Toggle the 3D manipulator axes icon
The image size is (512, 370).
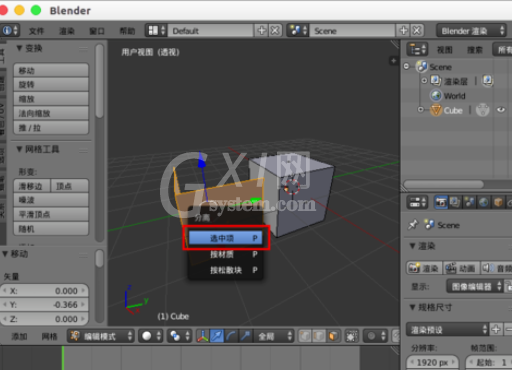203,336
